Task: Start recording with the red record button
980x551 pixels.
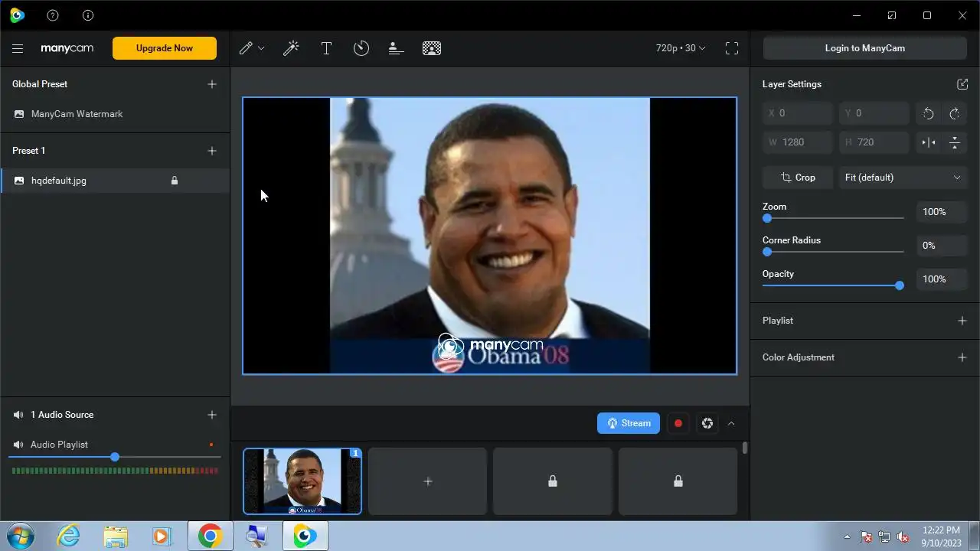Action: pyautogui.click(x=678, y=423)
